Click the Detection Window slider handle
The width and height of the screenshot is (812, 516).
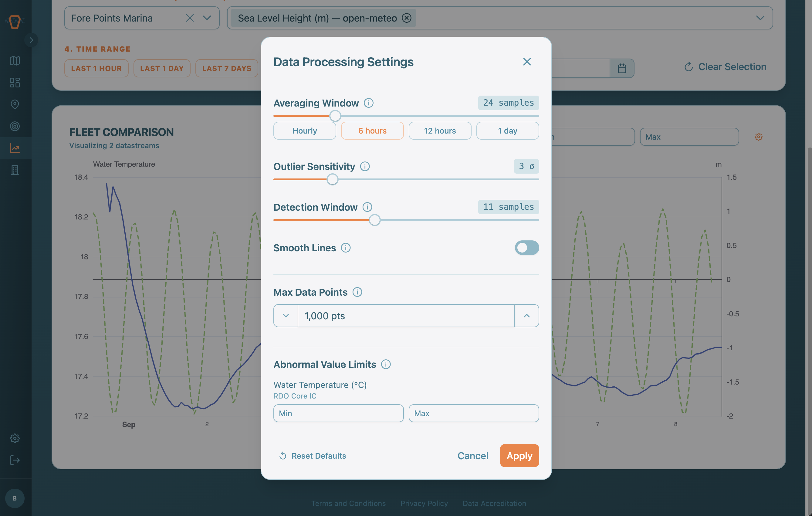374,220
